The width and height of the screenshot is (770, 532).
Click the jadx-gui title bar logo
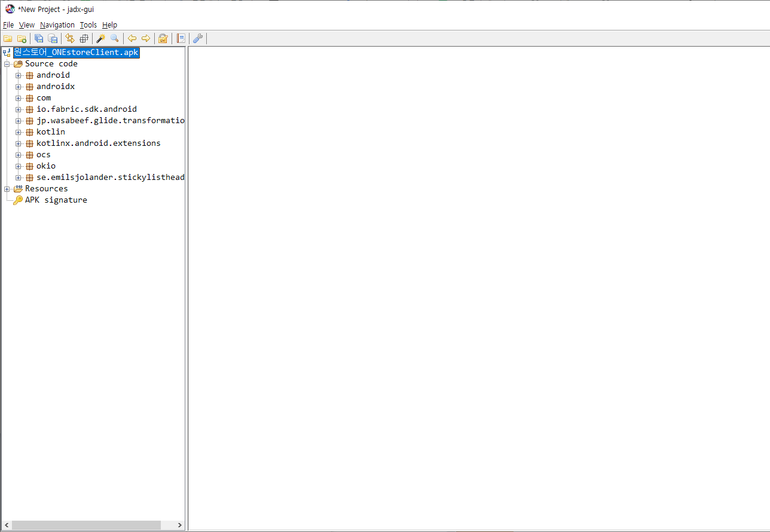pyautogui.click(x=10, y=9)
